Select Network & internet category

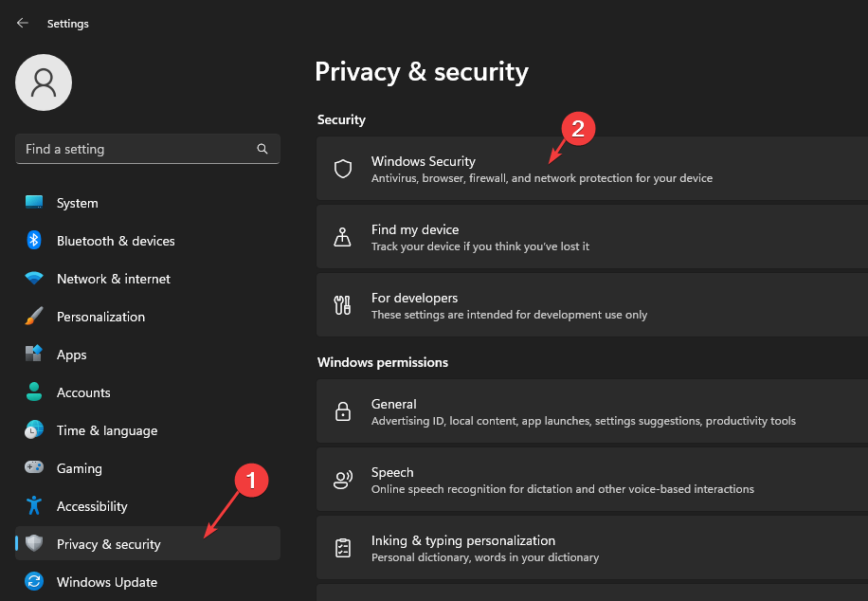[x=147, y=279]
